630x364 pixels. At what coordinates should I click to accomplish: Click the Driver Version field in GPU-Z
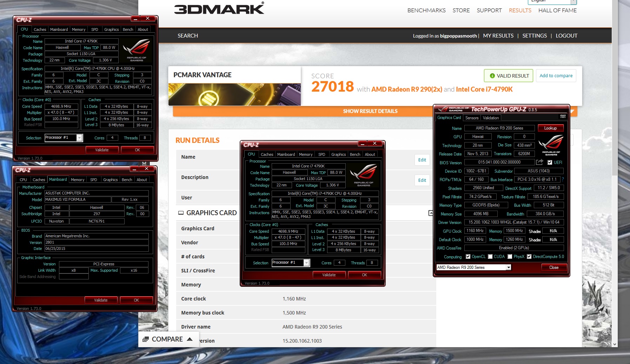click(514, 222)
